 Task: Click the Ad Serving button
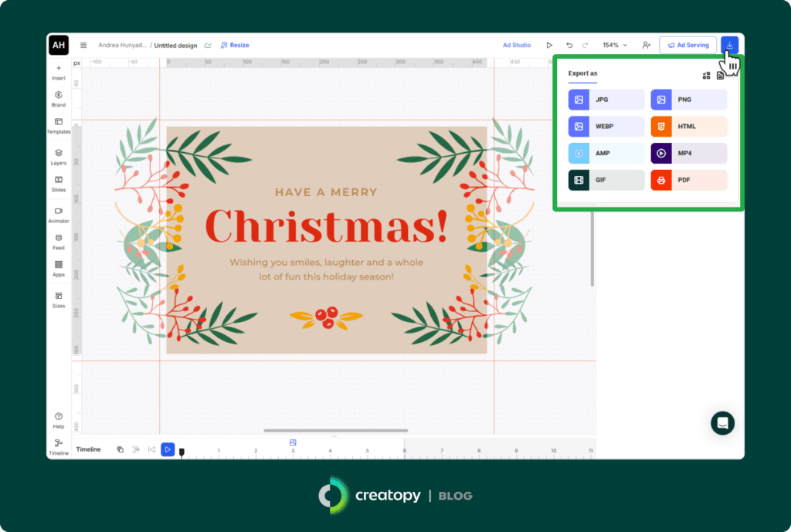[687, 46]
